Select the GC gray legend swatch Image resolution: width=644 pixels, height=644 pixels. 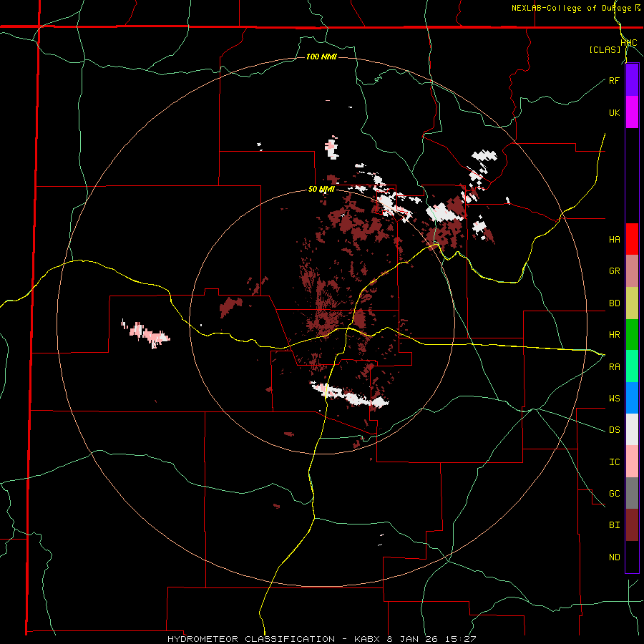[x=632, y=493]
